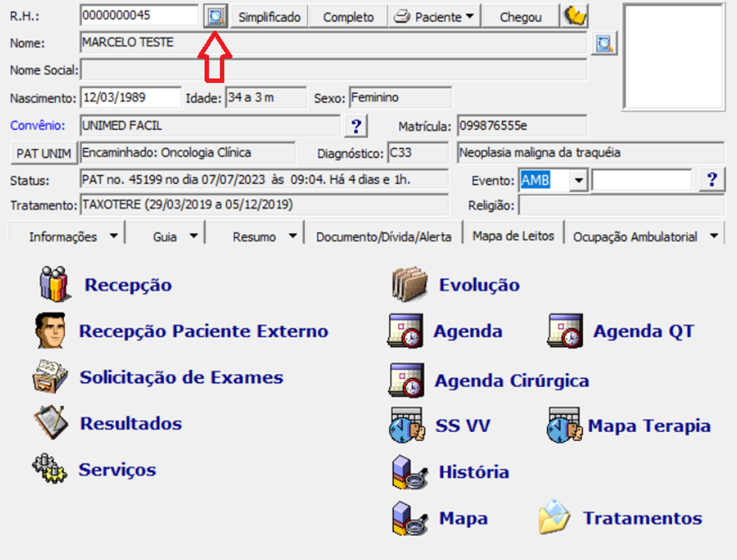Open the Mapa link
Screen dimensions: 737x560
pyautogui.click(x=463, y=518)
